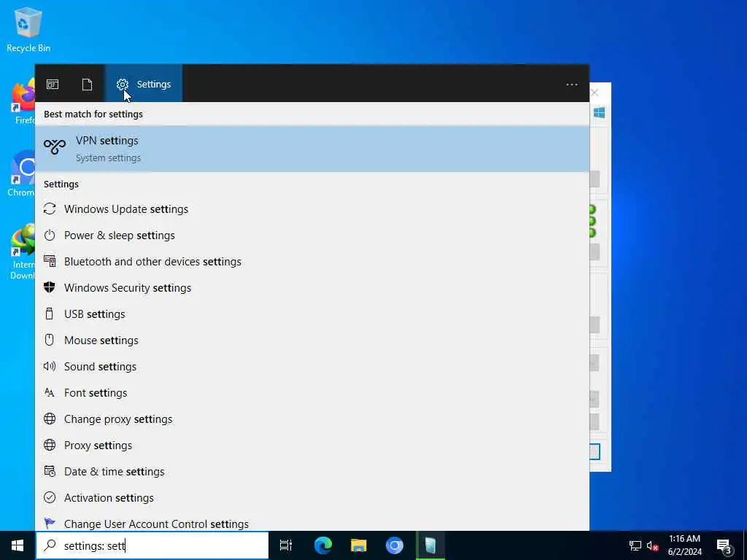Click the Windows Security shield icon
Screen dimensions: 747x560
pos(50,287)
